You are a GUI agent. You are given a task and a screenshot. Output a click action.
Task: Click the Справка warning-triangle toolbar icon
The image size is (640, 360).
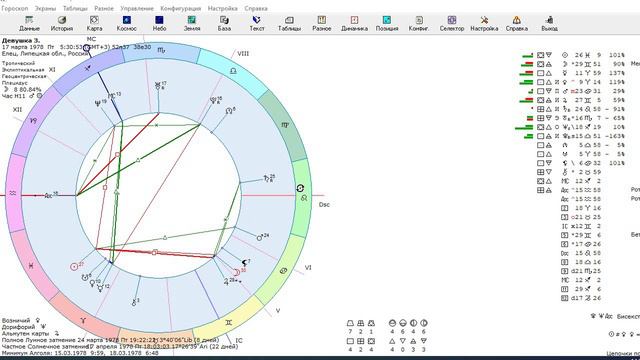click(x=517, y=24)
